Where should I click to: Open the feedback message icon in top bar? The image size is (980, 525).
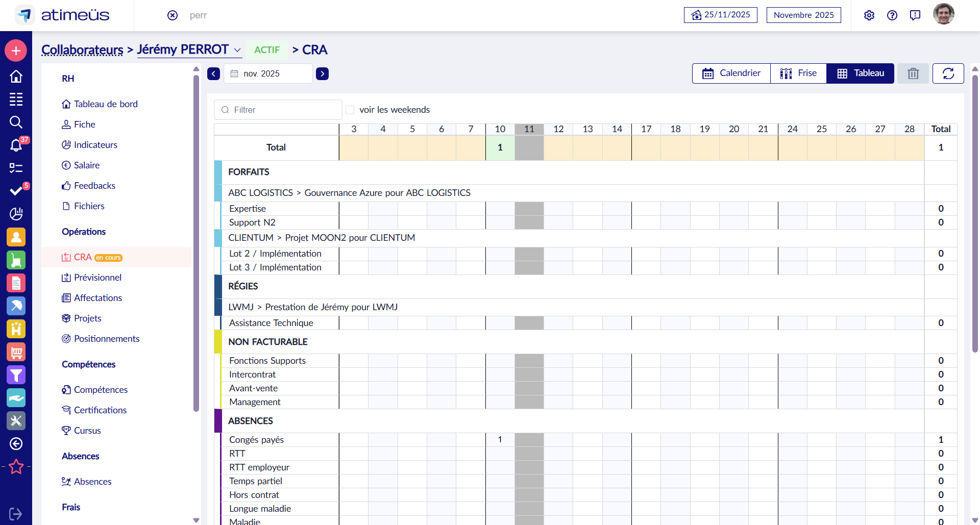[915, 15]
